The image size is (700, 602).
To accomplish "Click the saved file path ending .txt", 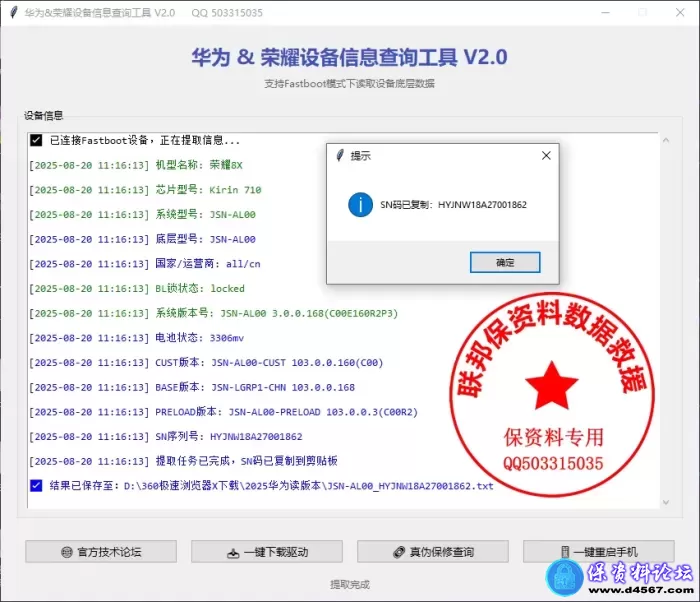I will tap(308, 486).
